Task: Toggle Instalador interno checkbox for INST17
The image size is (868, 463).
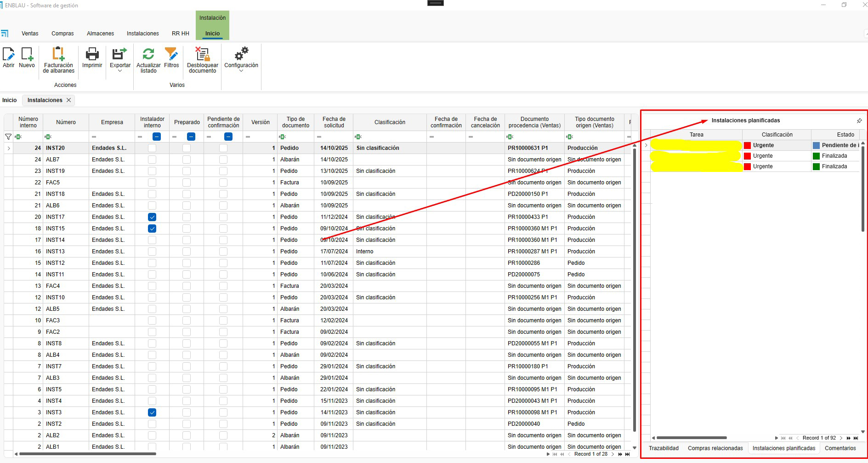Action: [x=152, y=217]
